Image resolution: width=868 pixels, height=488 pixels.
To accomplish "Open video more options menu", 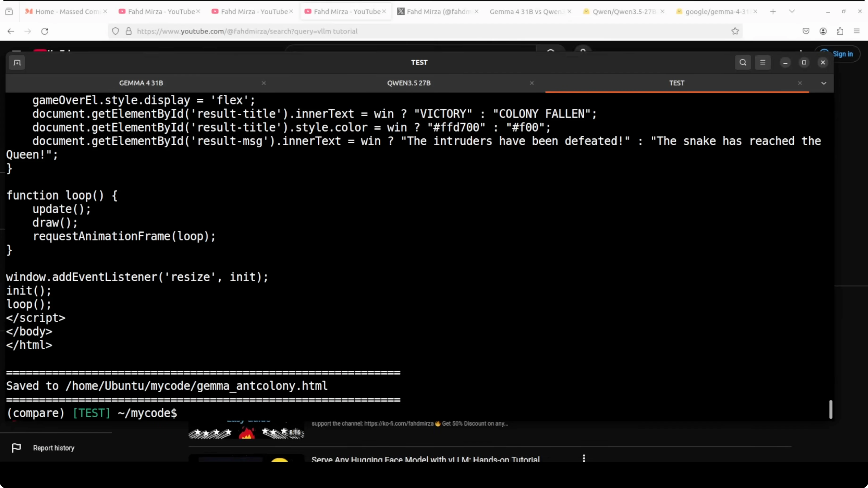I will 584,458.
